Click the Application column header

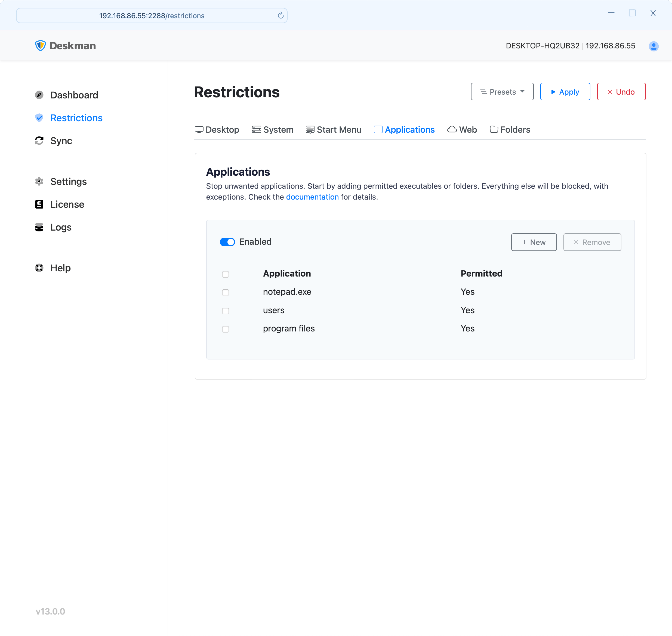(287, 273)
